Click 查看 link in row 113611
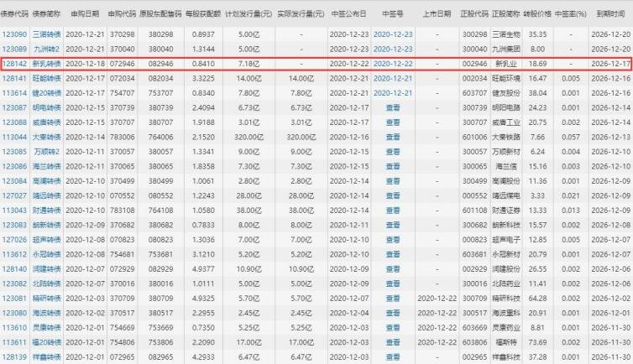 point(393,342)
